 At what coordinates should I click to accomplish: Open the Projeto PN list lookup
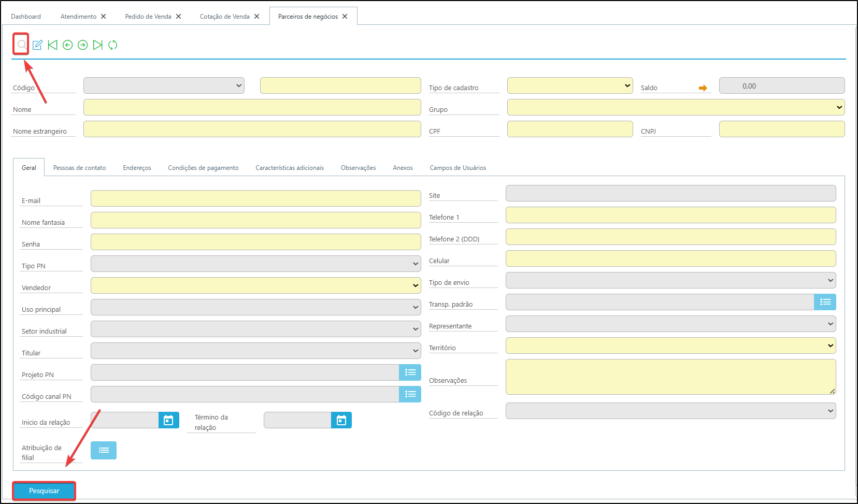(x=410, y=372)
